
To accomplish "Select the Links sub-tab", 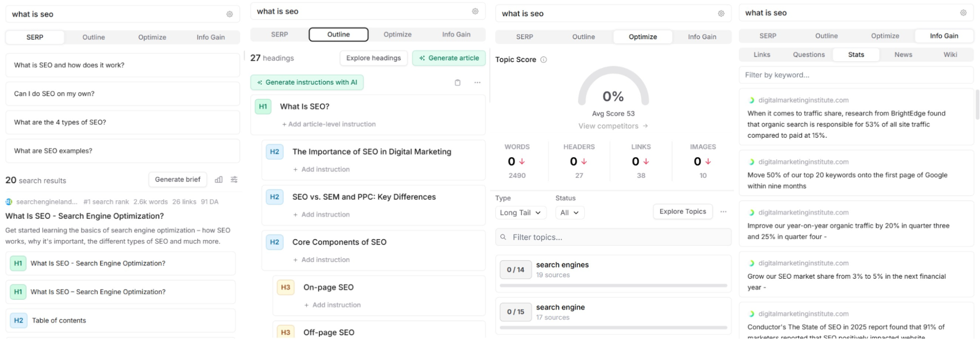I will pyautogui.click(x=762, y=55).
